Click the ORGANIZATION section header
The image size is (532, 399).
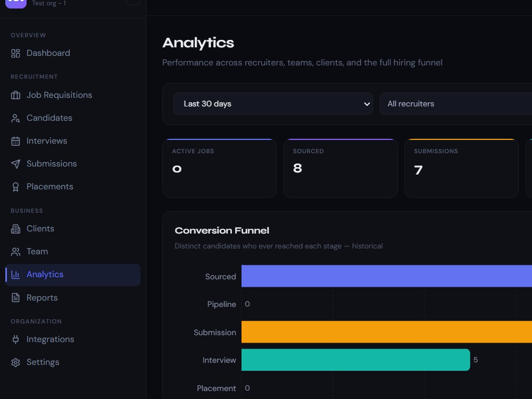coord(36,322)
